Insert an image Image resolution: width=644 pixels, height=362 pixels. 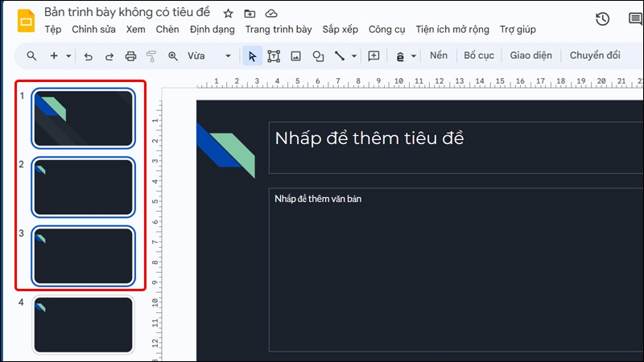(x=295, y=56)
